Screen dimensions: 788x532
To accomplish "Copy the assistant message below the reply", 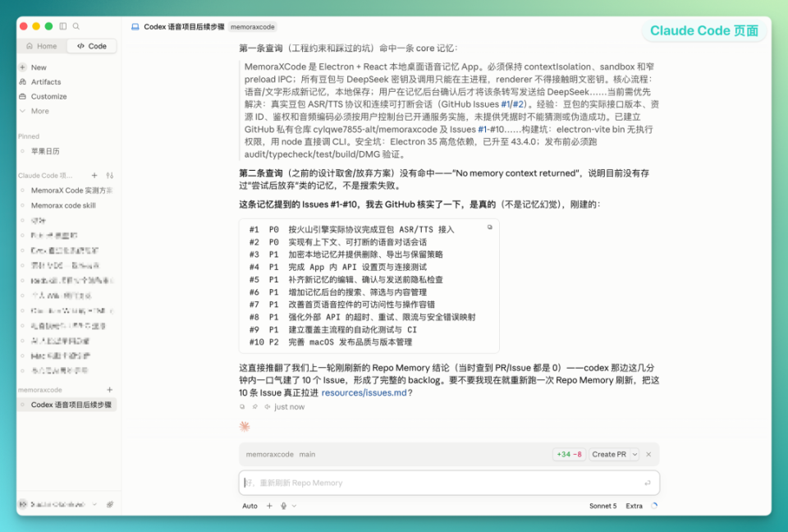I will point(242,406).
